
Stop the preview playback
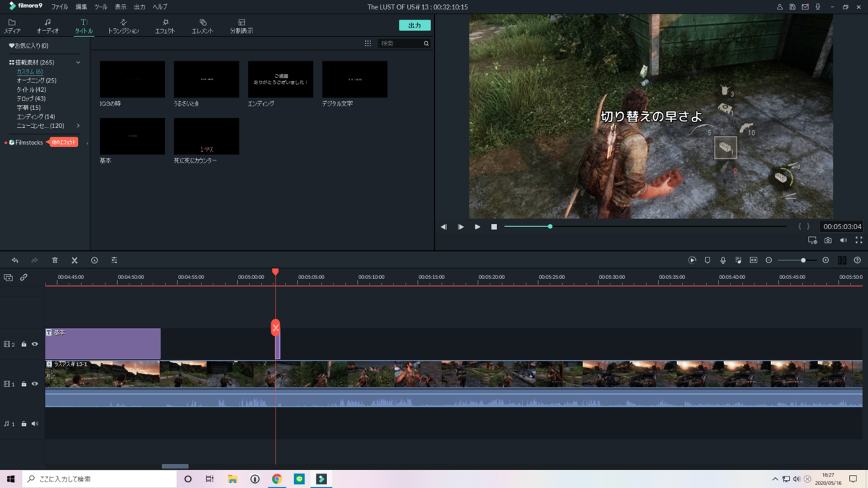point(494,227)
